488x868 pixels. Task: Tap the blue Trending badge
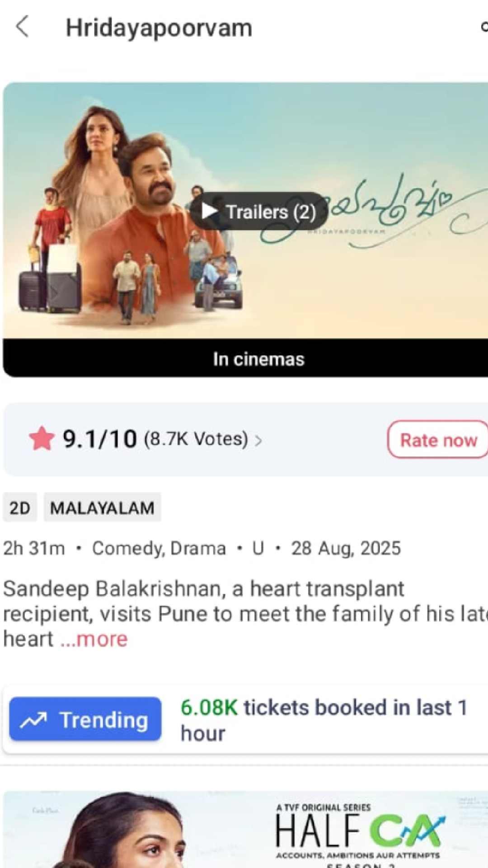tap(85, 719)
